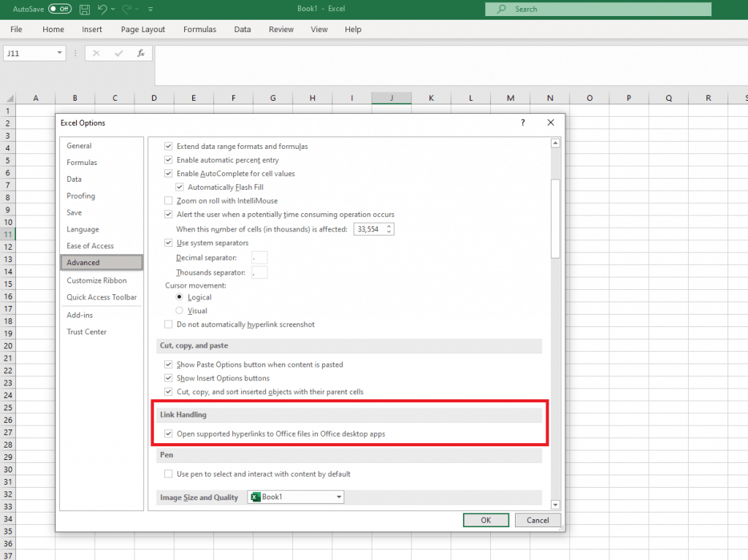The image size is (748, 560).
Task: Enable Zoom on roll with IntelliMouse
Action: pyautogui.click(x=168, y=201)
